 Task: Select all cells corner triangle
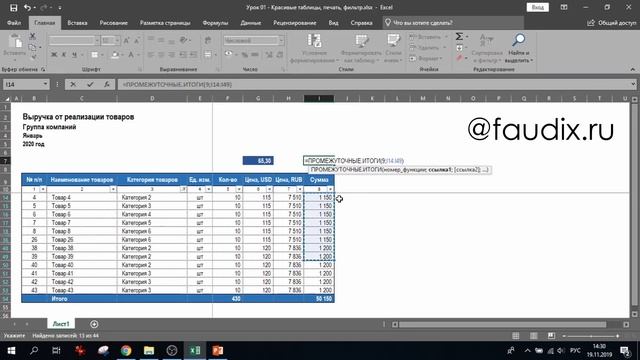point(6,98)
